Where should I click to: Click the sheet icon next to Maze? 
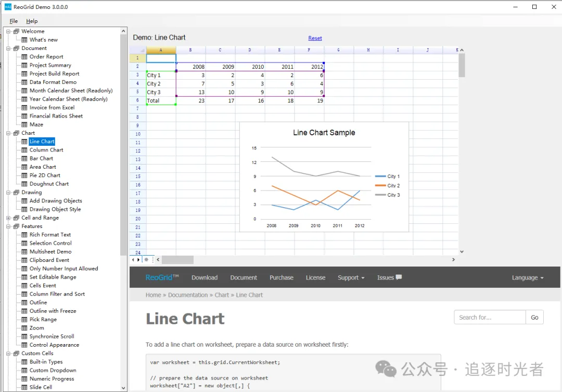24,124
